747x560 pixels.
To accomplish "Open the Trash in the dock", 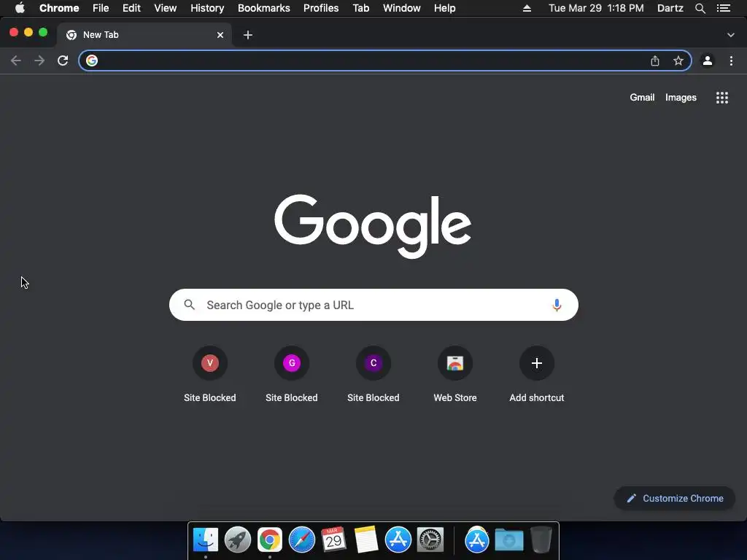I will (x=541, y=540).
